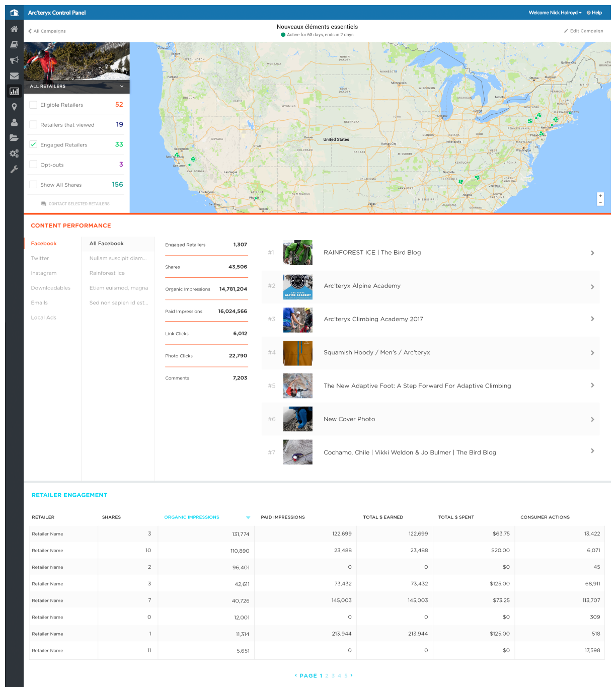Go to page 5 of retailer engagement
Image resolution: width=616 pixels, height=687 pixels.
click(x=346, y=676)
